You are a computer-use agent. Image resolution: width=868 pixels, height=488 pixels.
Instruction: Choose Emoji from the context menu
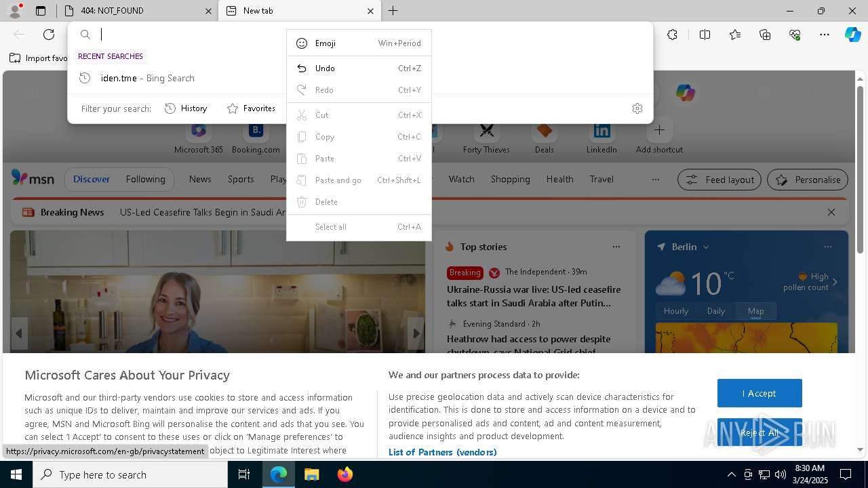tap(359, 43)
